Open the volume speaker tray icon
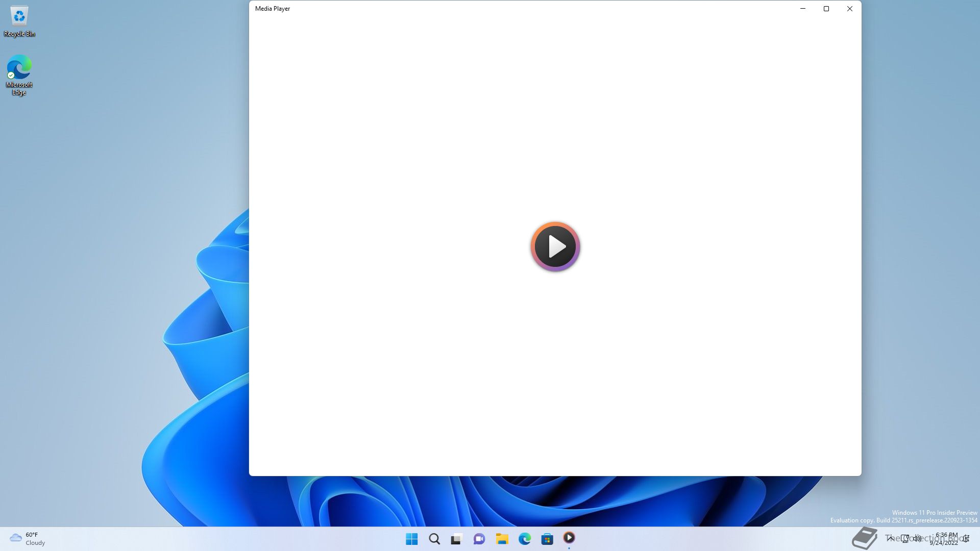The width and height of the screenshot is (980, 551). [x=917, y=538]
